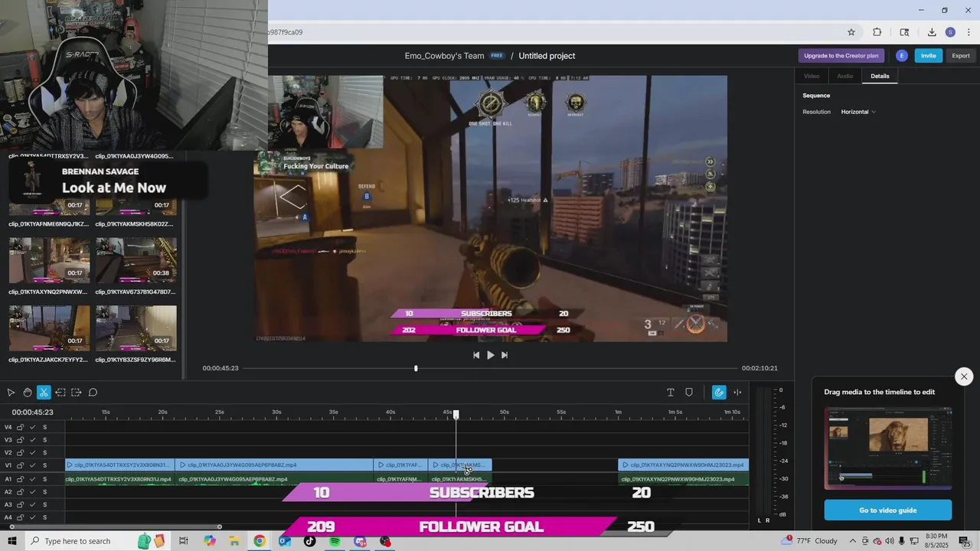
Task: Skip to the previous clip
Action: coord(476,355)
